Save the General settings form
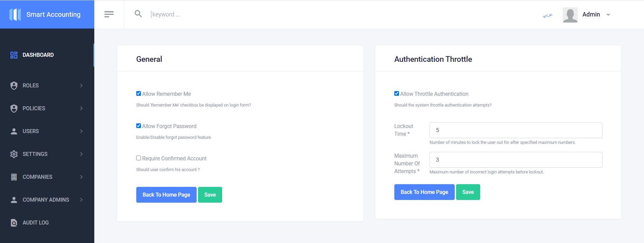644x243 pixels. [210, 195]
